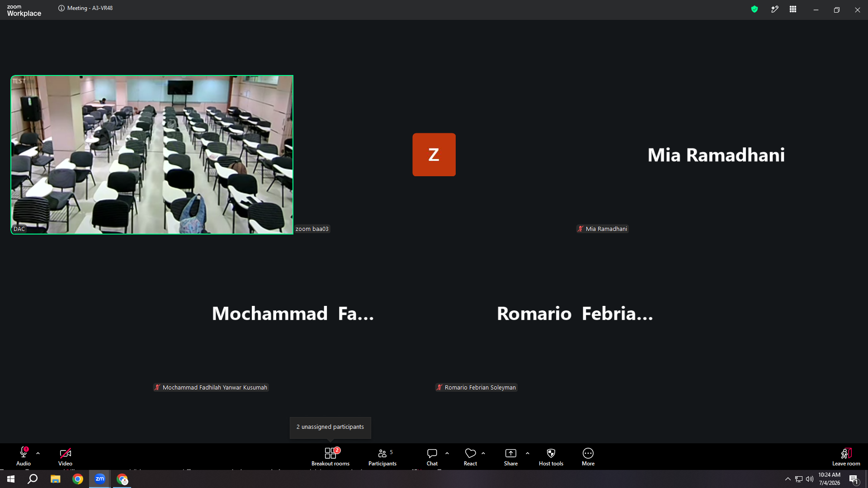
Task: Open the Participants list
Action: pyautogui.click(x=382, y=456)
